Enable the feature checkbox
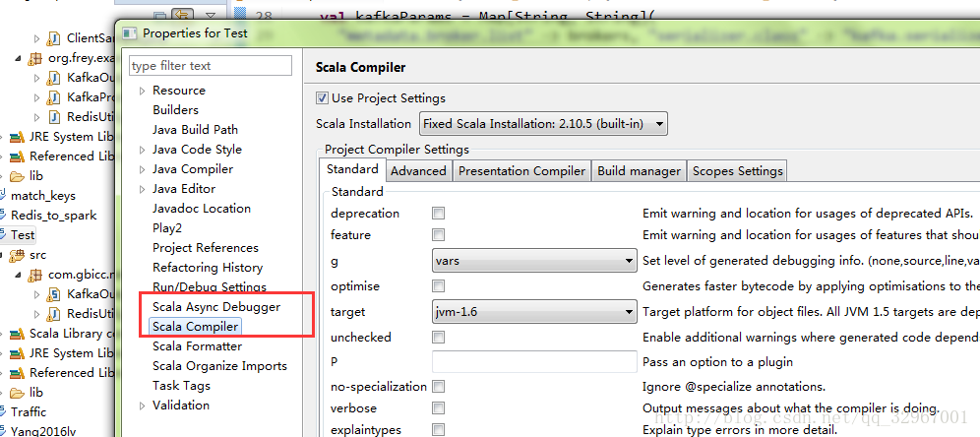The height and width of the screenshot is (437, 980). [438, 235]
